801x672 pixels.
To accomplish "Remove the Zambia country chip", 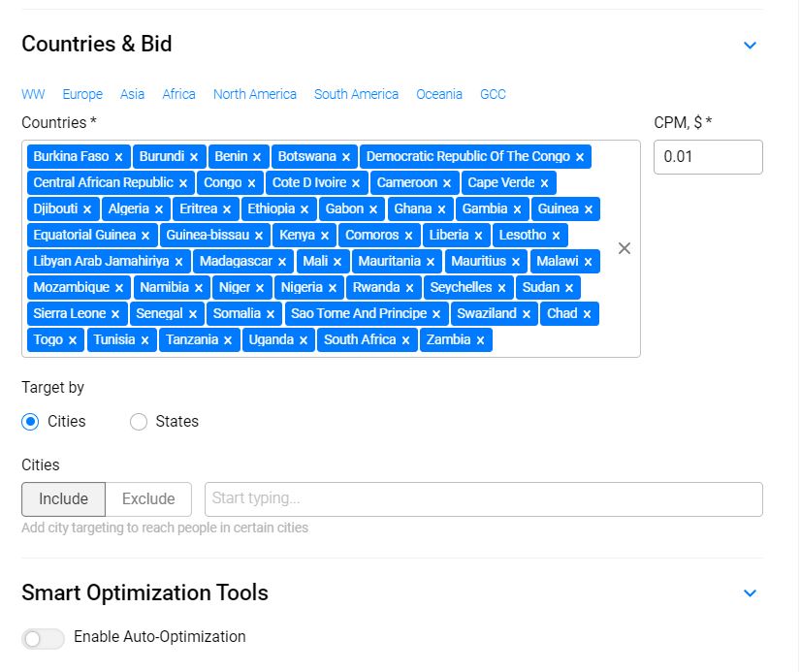I will coord(480,340).
